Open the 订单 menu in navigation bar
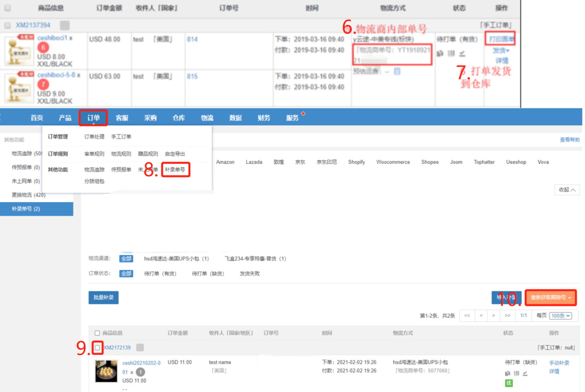 [93, 118]
